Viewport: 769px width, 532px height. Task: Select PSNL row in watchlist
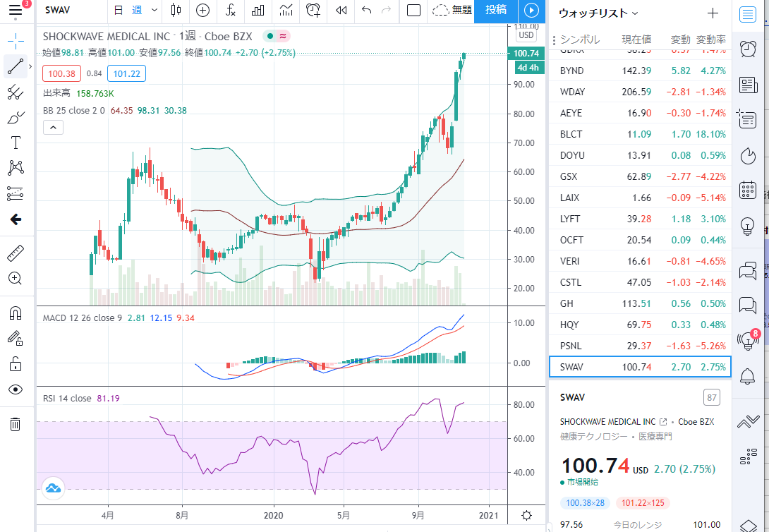[x=640, y=346]
